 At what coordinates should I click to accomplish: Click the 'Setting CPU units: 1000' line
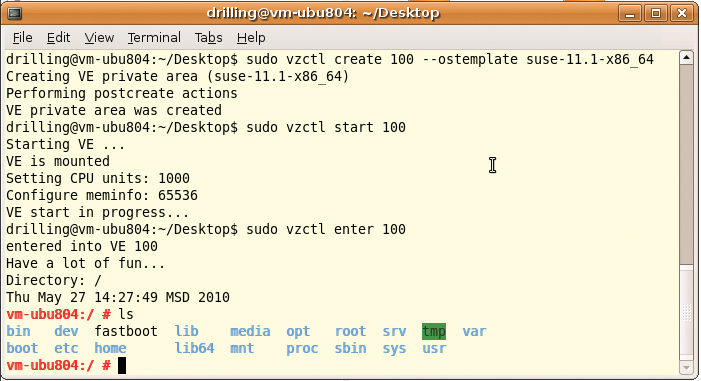pos(98,178)
